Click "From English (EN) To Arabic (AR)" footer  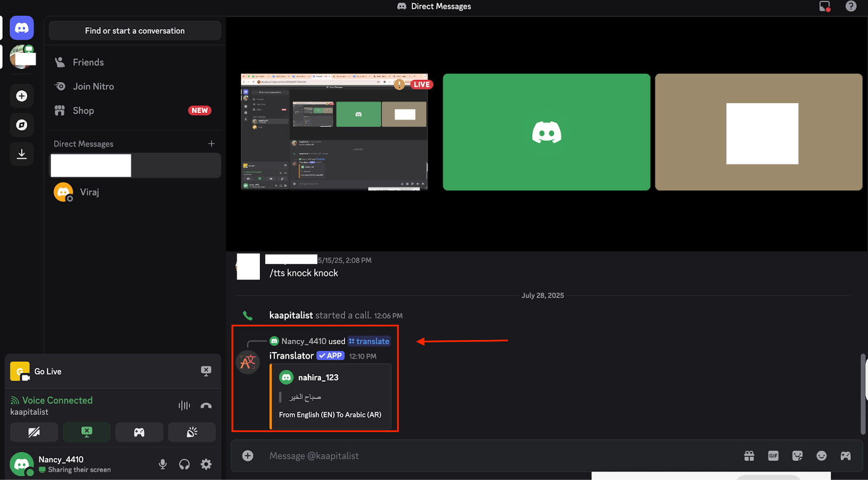pyautogui.click(x=330, y=415)
